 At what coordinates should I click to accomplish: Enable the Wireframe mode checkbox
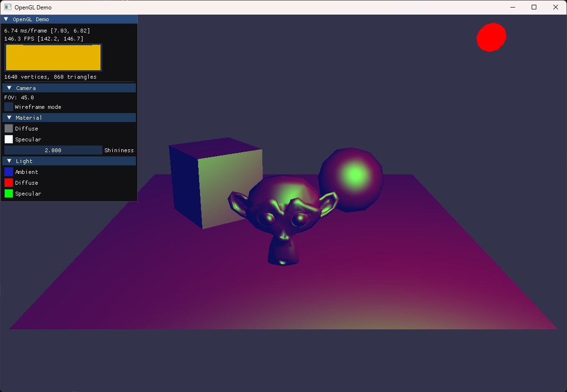coord(8,107)
